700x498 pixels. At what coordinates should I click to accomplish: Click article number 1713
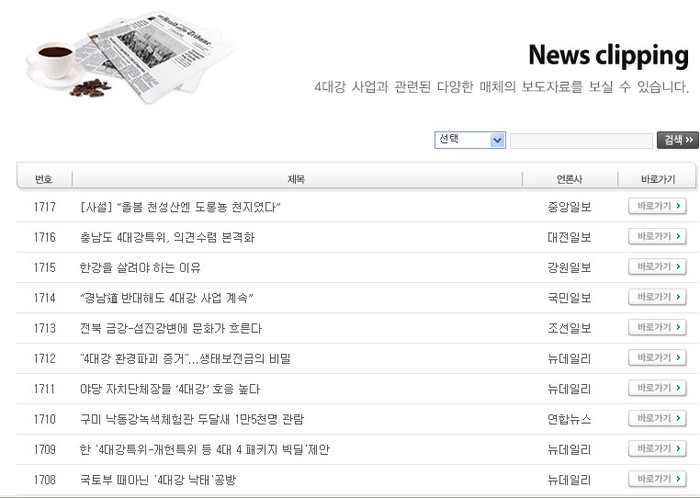45,328
